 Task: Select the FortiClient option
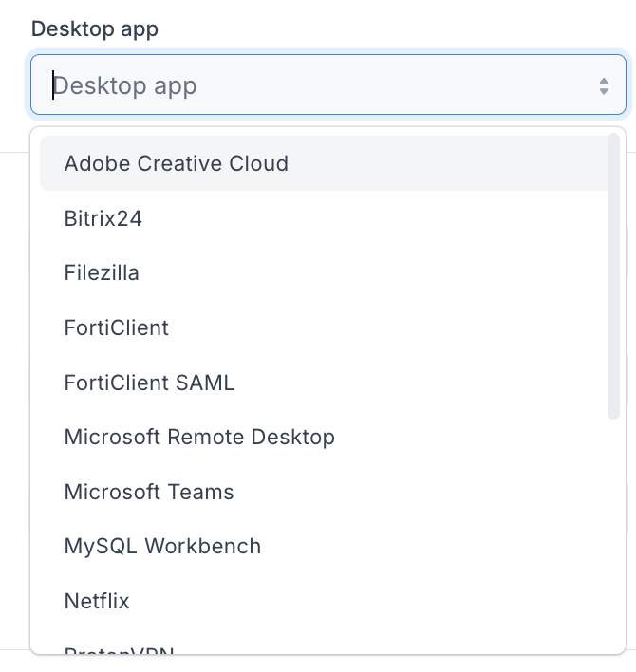click(324, 327)
